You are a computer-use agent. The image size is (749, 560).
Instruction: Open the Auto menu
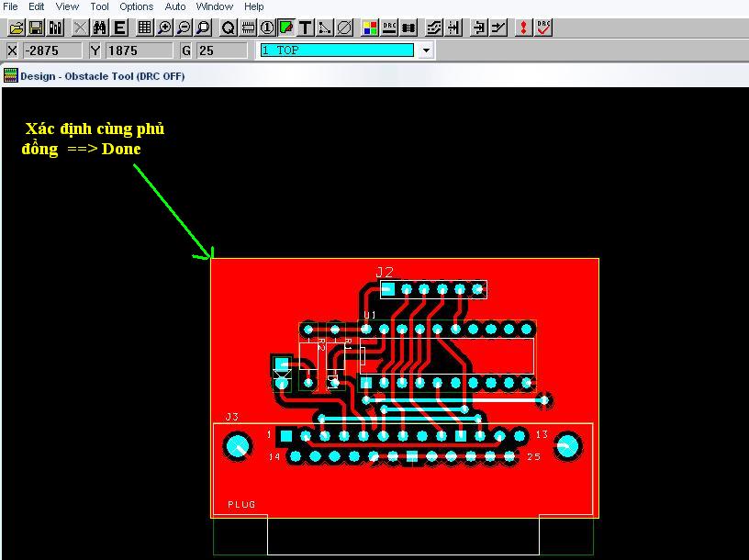tap(174, 6)
